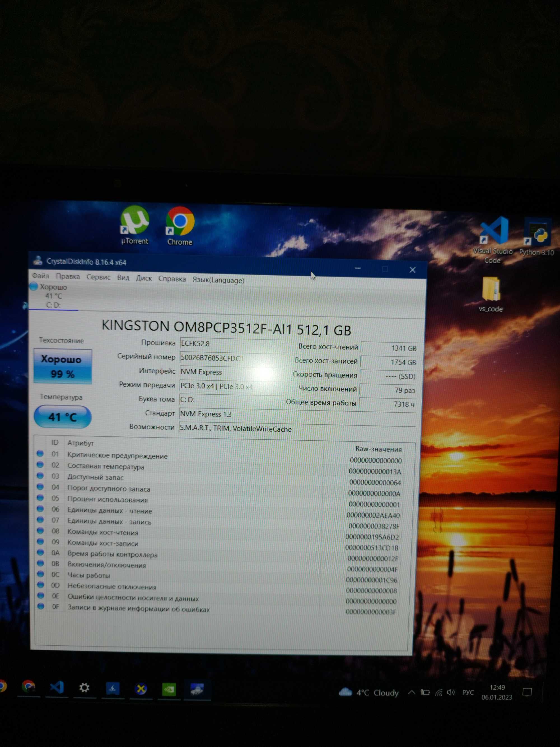Click the Wi-Fi network tray icon

tap(438, 693)
